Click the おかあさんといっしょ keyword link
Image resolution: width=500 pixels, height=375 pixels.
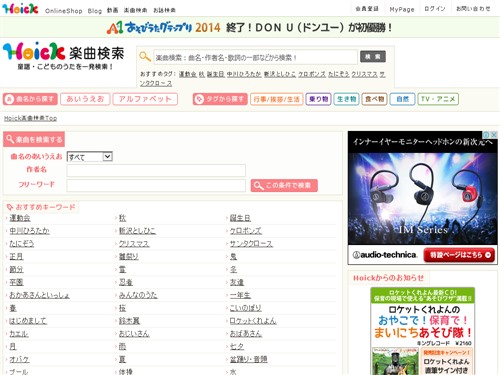click(x=39, y=295)
